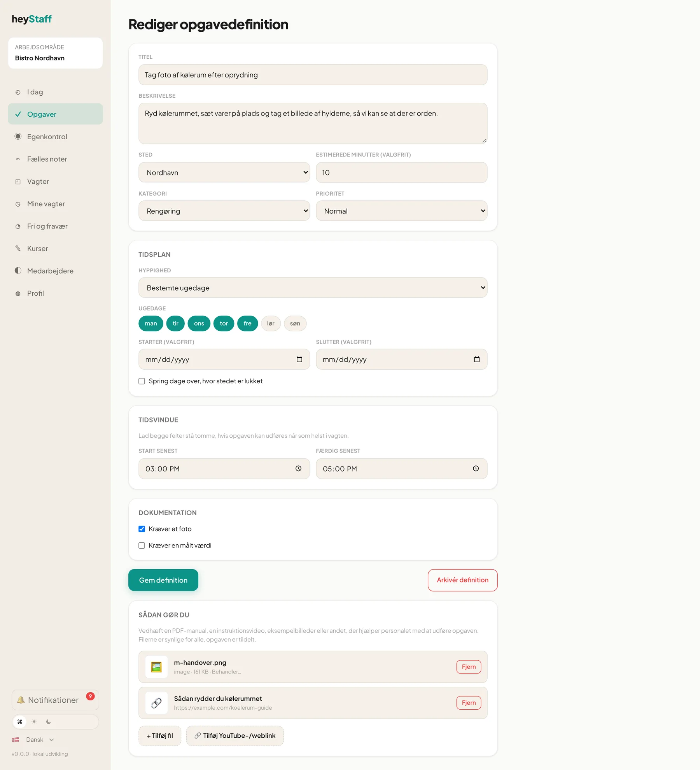Click the calendar icon in Slutter date field
The height and width of the screenshot is (770, 700).
476,359
